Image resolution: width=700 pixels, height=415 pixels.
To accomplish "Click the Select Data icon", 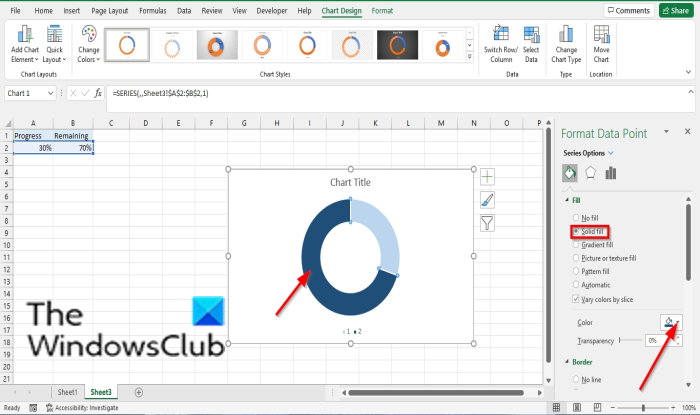I will point(531,34).
